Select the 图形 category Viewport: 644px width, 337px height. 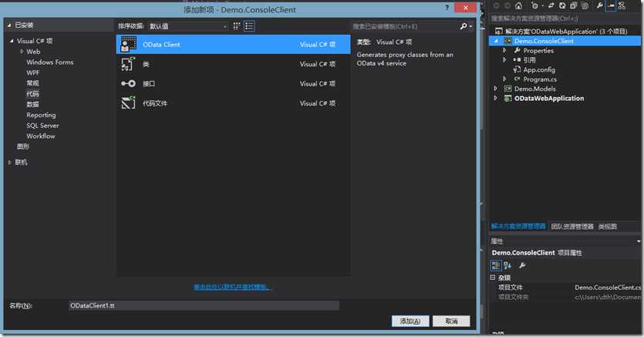point(23,147)
